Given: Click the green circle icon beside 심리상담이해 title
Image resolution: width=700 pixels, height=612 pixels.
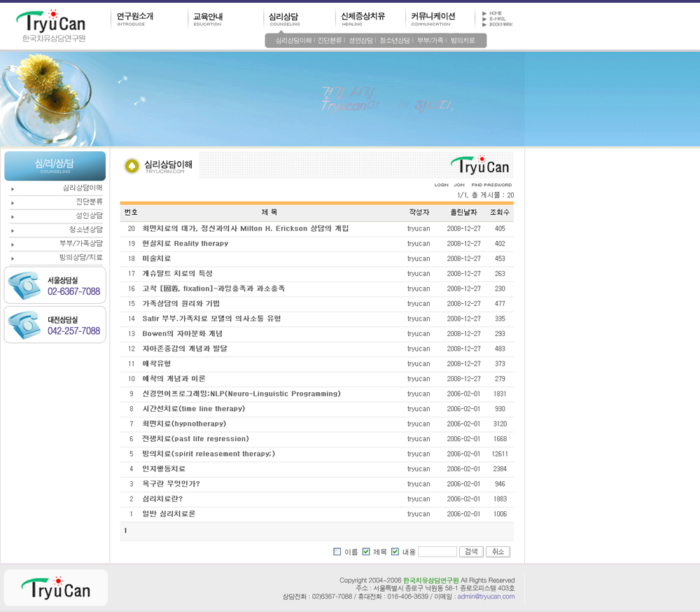Looking at the screenshot, I should coord(132,166).
